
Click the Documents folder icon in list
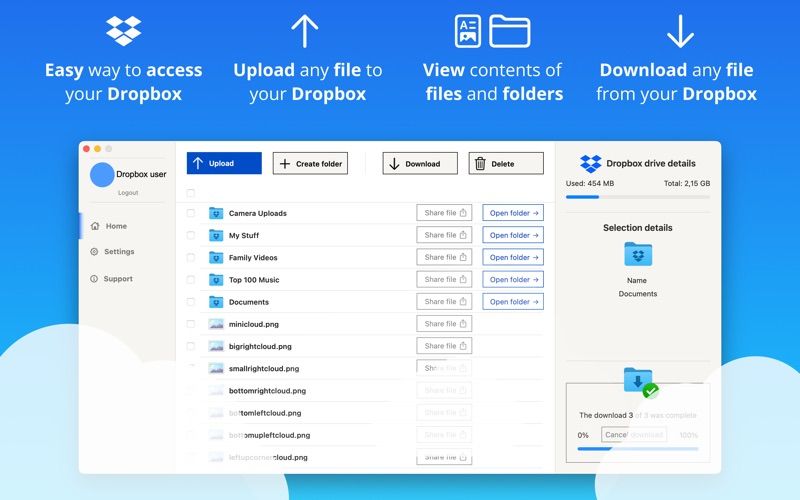tap(216, 302)
